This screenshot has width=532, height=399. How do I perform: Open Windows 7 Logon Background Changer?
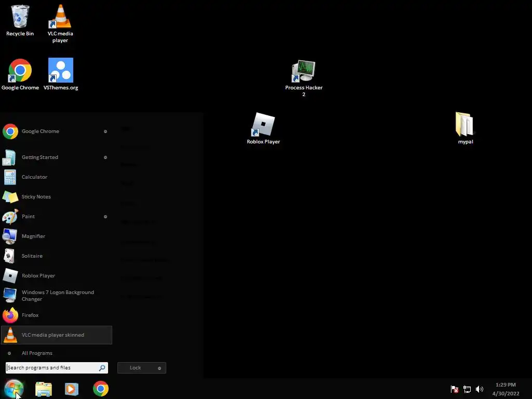click(x=57, y=296)
